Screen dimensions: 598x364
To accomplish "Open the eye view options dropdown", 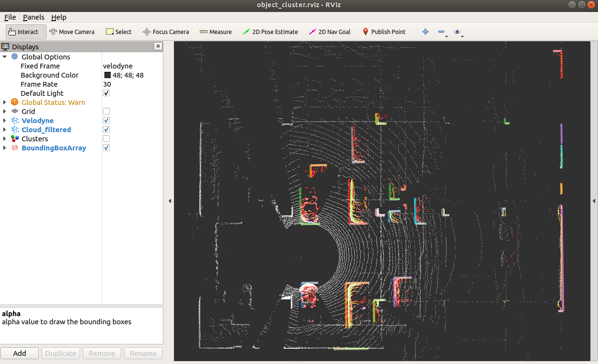I will pyautogui.click(x=459, y=32).
